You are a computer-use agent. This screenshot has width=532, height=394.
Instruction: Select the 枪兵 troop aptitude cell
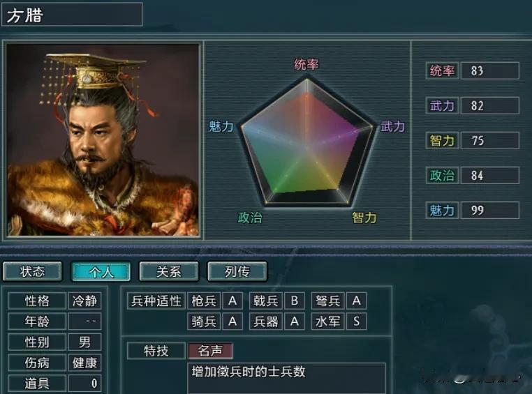point(204,301)
